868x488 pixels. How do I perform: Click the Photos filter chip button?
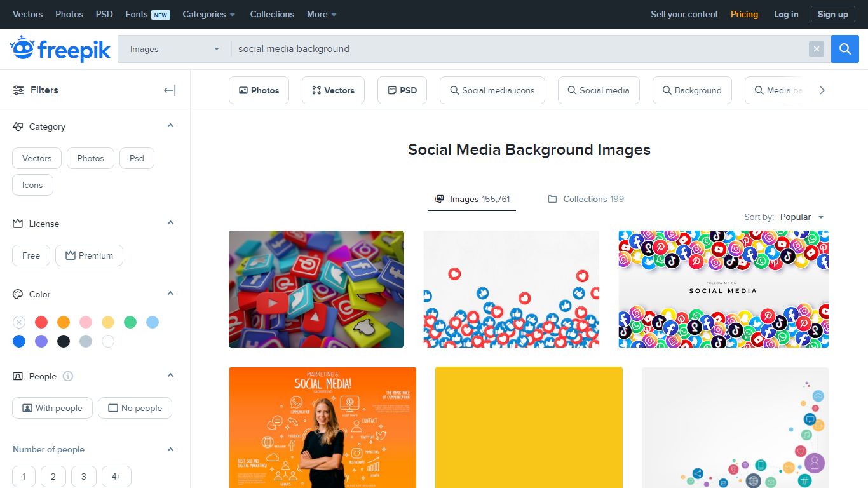pyautogui.click(x=259, y=90)
